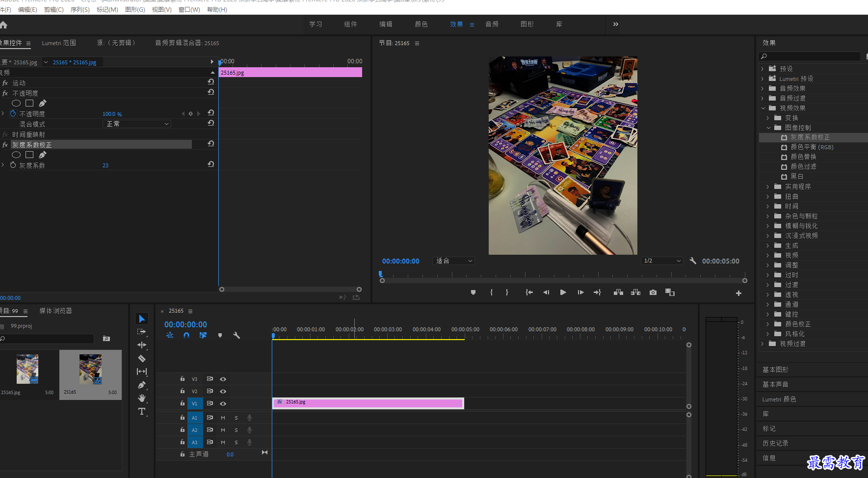Expand the Audio Effects folder
The width and height of the screenshot is (868, 478).
tap(763, 88)
